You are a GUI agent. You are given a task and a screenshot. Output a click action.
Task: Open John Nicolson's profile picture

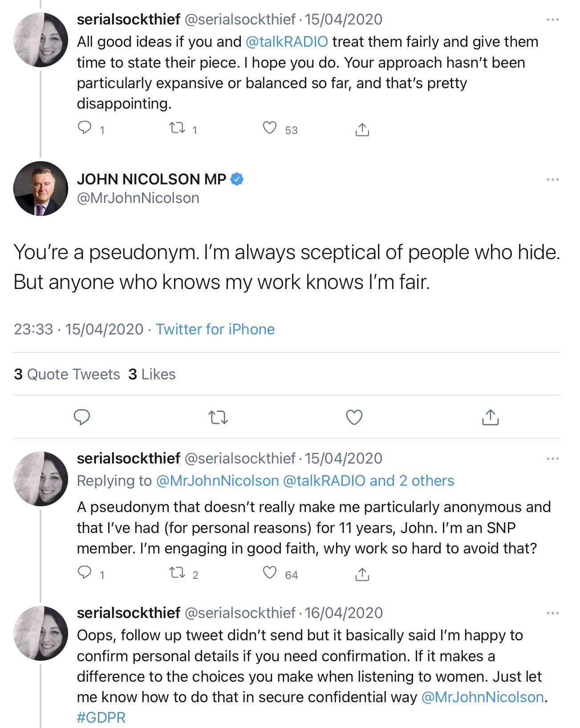point(41,188)
